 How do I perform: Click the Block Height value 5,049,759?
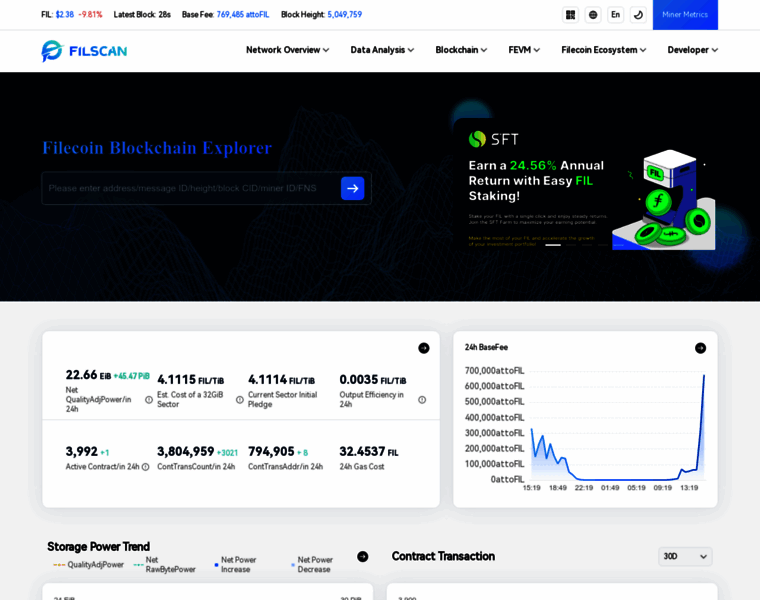pyautogui.click(x=345, y=15)
